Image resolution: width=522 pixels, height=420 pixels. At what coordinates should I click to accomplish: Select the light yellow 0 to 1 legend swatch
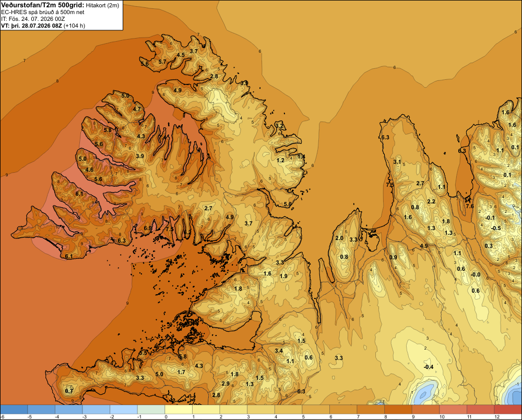[179, 410]
